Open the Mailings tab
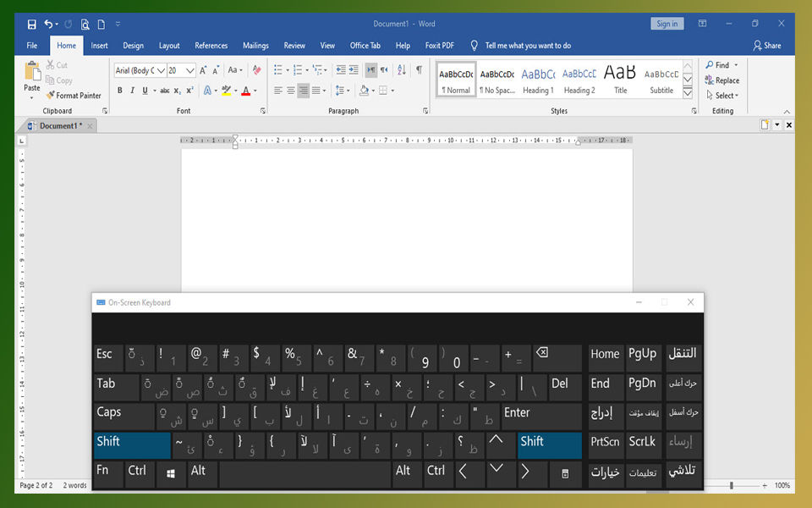This screenshot has height=508, width=812. coord(255,45)
